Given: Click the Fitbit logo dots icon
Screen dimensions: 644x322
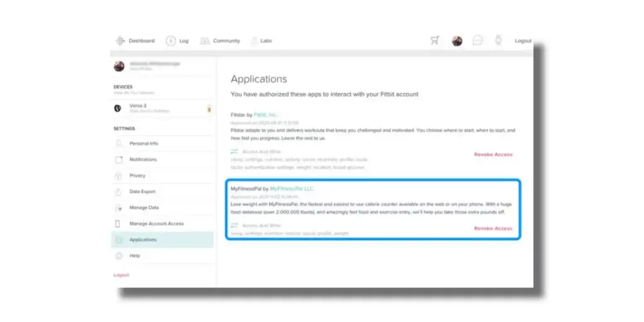Looking at the screenshot, I should point(120,41).
